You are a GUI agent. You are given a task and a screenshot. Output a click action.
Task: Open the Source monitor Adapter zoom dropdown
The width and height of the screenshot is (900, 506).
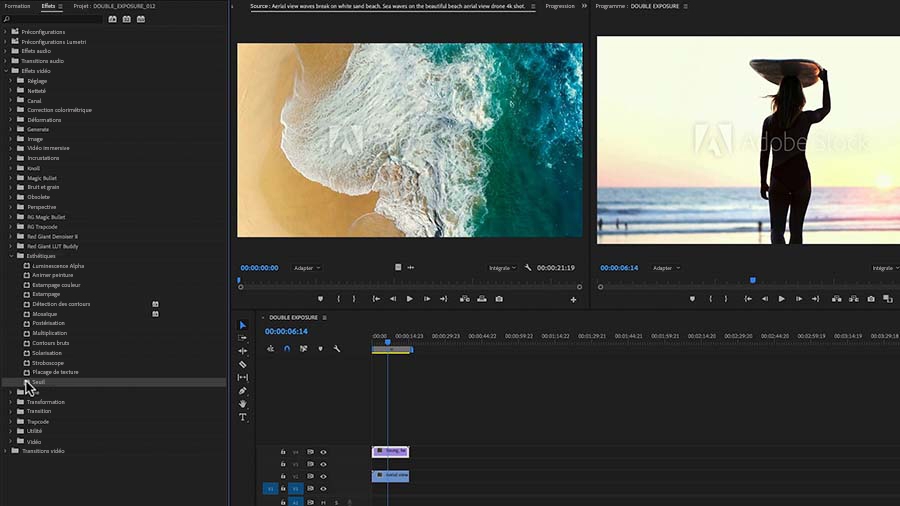(306, 268)
